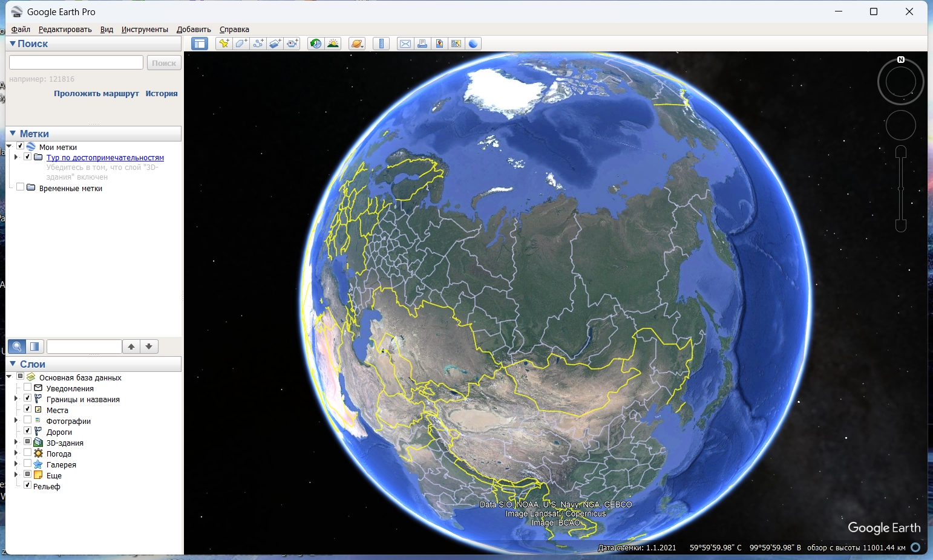933x560 pixels.
Task: Uncheck the Рельеф layer checkbox
Action: pos(27,486)
